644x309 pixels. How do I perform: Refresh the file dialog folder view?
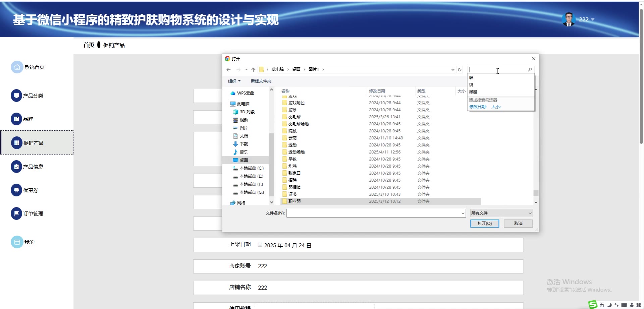(460, 69)
